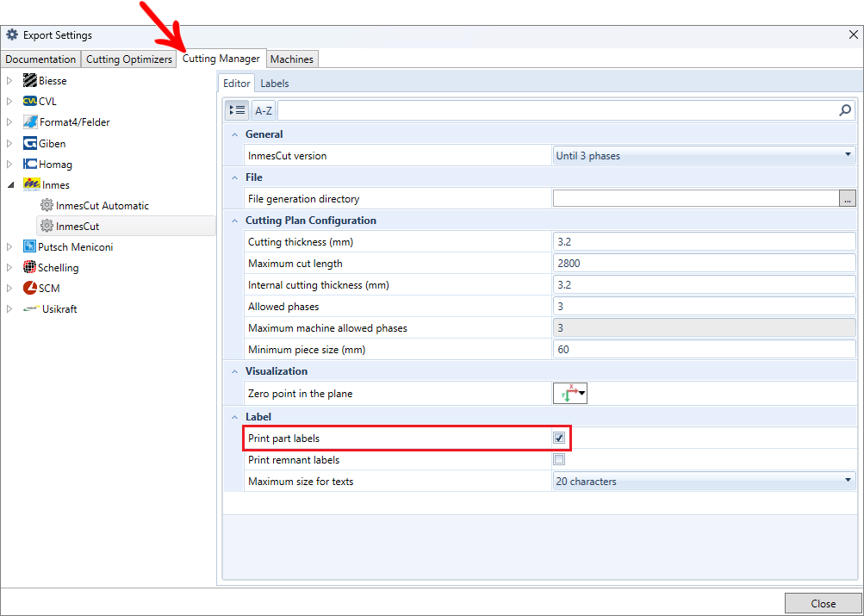Click the Inmes logo icon
This screenshot has width=864, height=616.
(31, 184)
